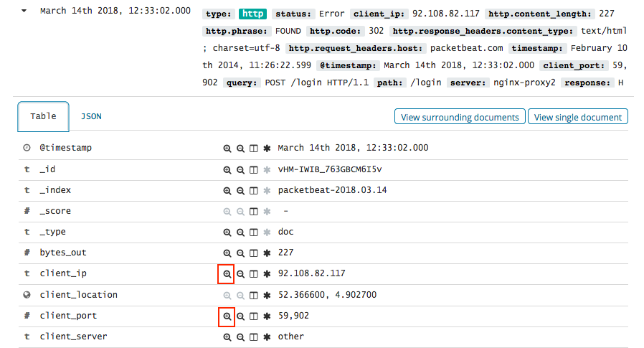Filter for the _index value packetbeat-2018.03.14
Image resolution: width=644 pixels, height=348 pixels.
227,191
